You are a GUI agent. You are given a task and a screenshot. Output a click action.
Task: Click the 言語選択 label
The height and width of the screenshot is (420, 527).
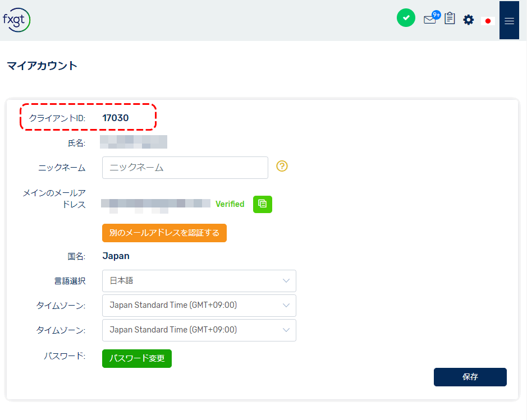pyautogui.click(x=70, y=281)
